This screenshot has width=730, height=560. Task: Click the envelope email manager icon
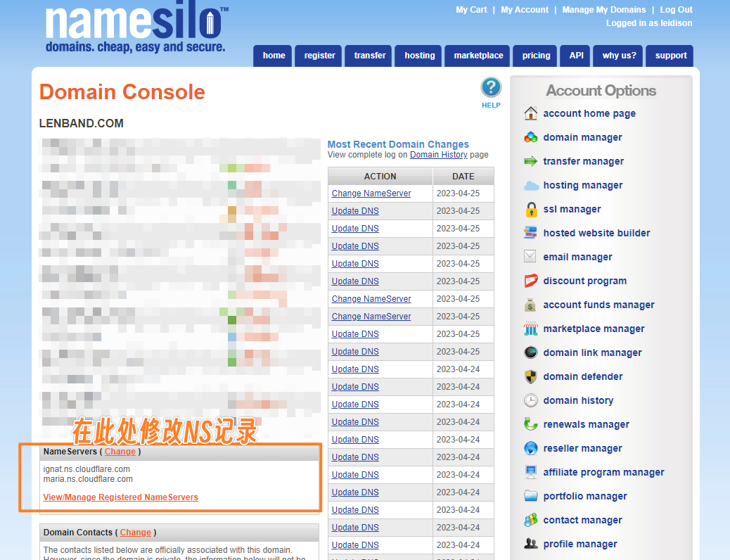[x=530, y=257]
